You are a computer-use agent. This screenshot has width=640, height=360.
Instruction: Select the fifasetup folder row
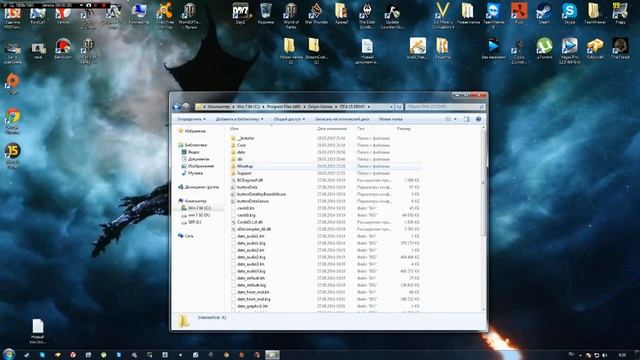point(324,166)
